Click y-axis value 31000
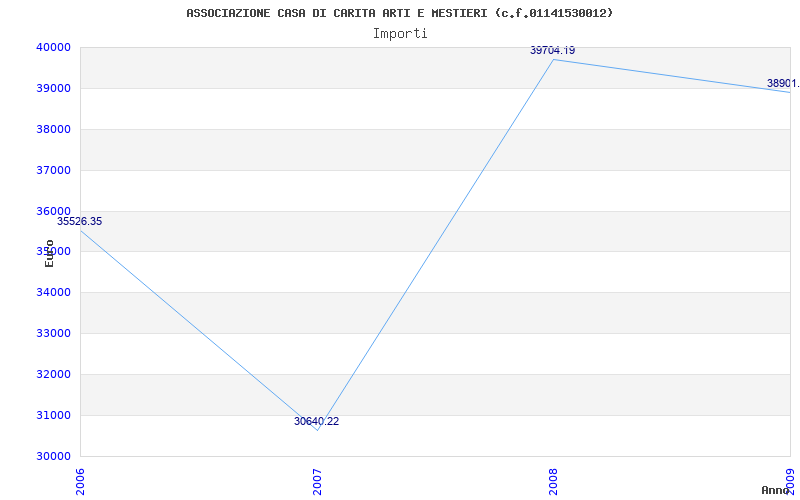800x500 pixels. coord(53,415)
